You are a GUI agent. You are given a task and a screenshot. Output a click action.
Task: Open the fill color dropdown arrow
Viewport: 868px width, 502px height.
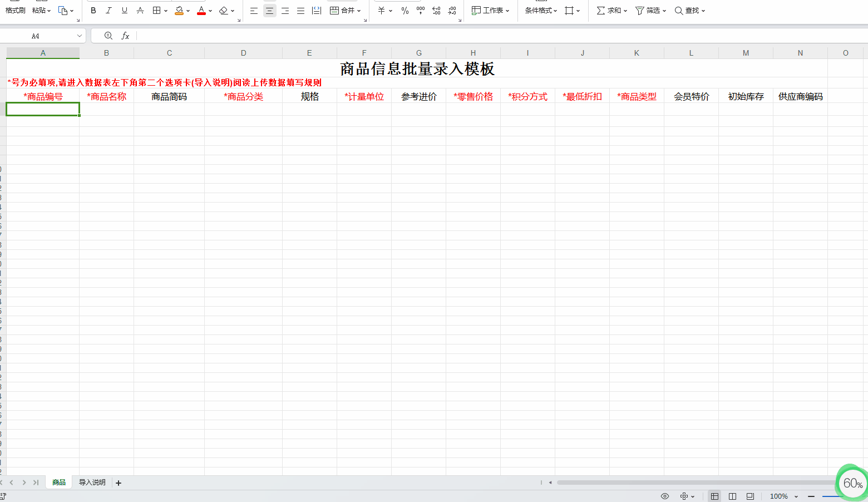point(188,10)
